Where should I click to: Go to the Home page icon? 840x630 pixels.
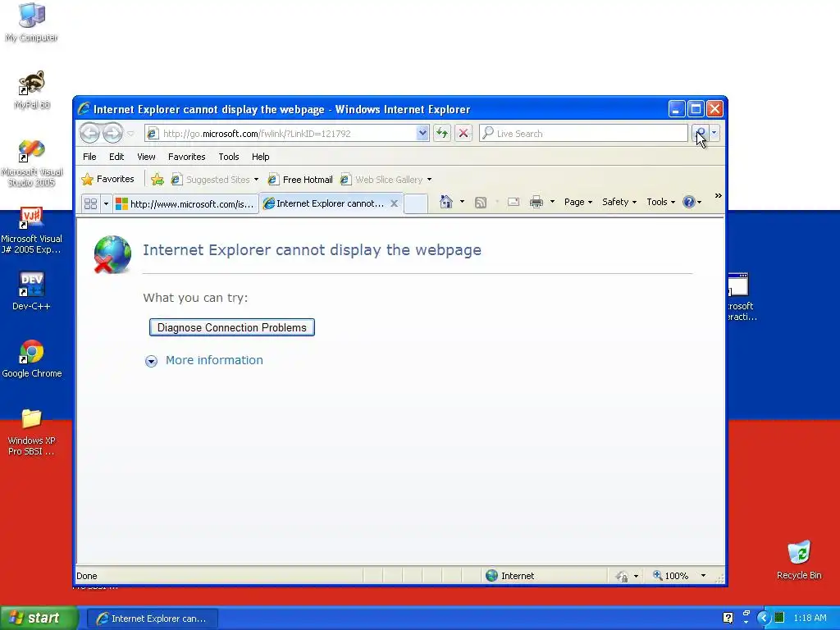pos(445,202)
